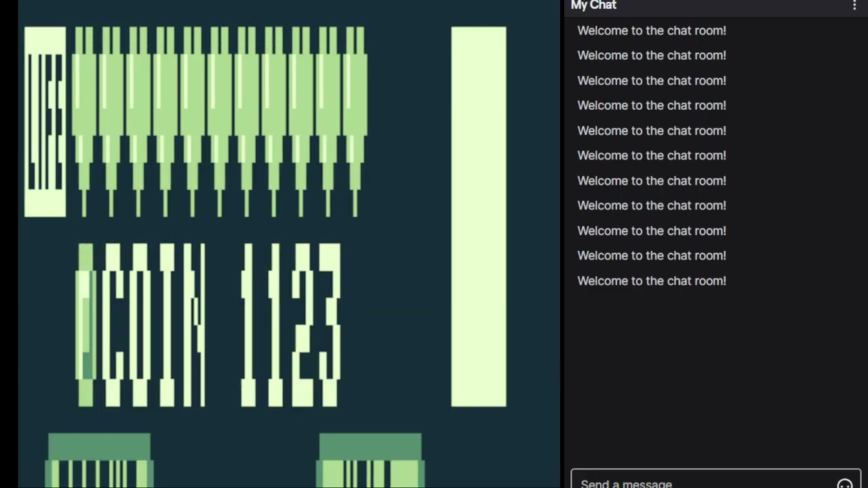Screen dimensions: 868x488
Task: Click the My Chat header title
Action: [x=593, y=5]
